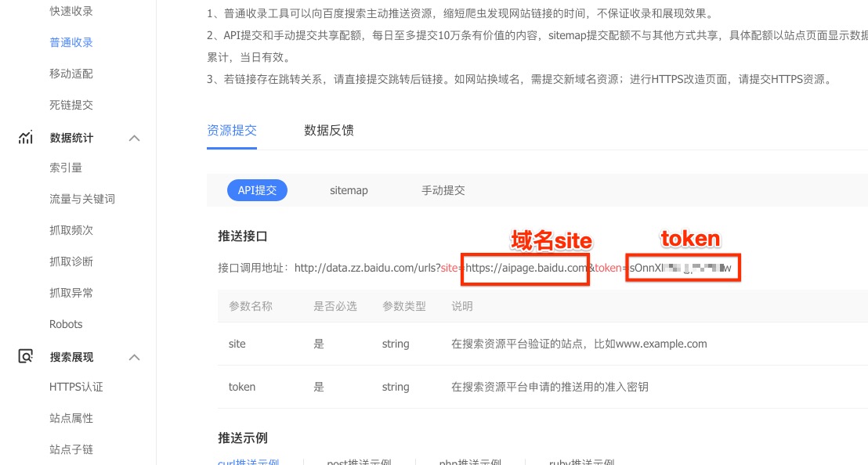Switch to sitemap submission method
868x465 pixels.
click(349, 190)
